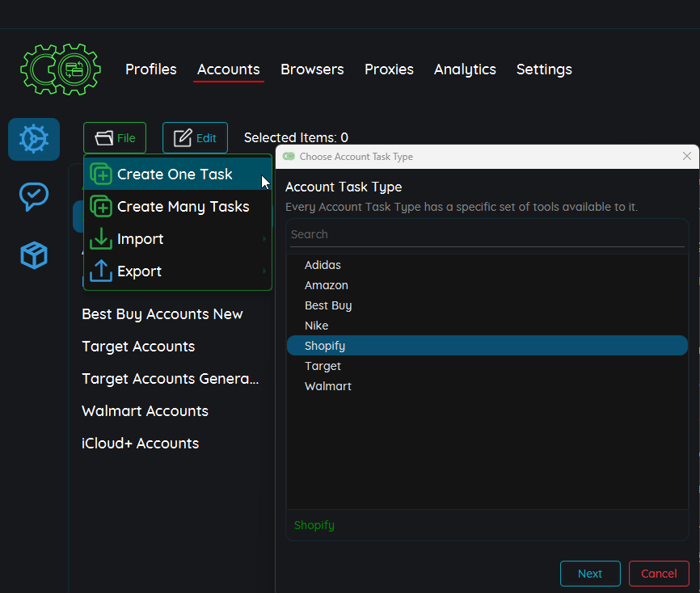The height and width of the screenshot is (593, 700).
Task: Switch to the Profiles tab
Action: 150,69
